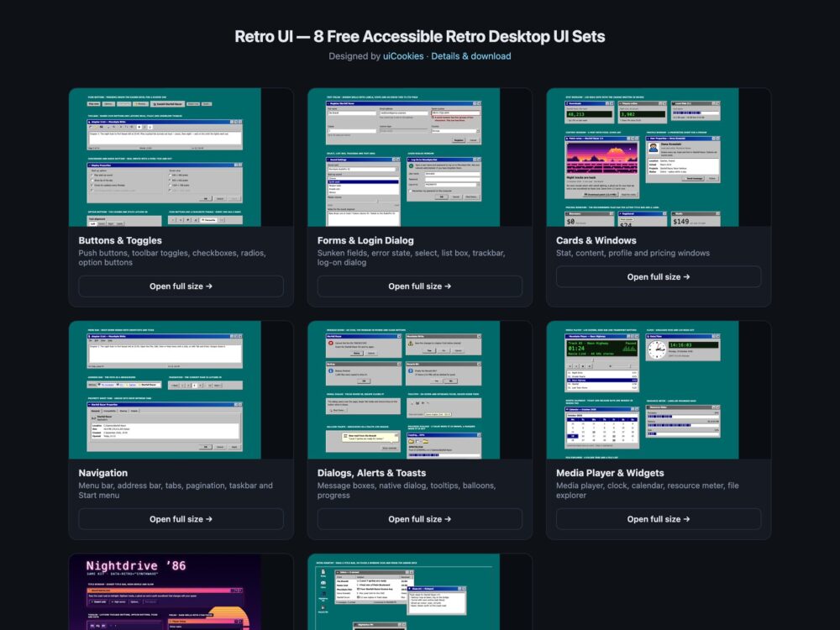Open full size for Dialogs, Alerts & Toasts

419,519
